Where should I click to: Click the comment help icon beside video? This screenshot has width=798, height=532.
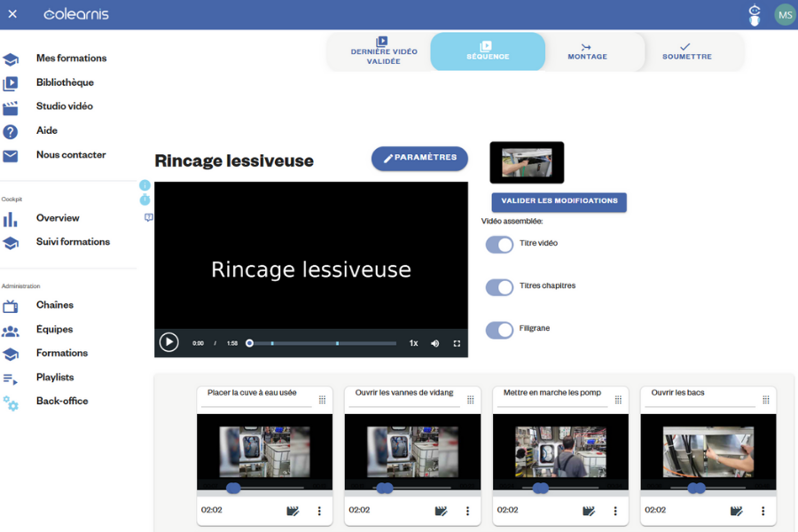pos(148,217)
